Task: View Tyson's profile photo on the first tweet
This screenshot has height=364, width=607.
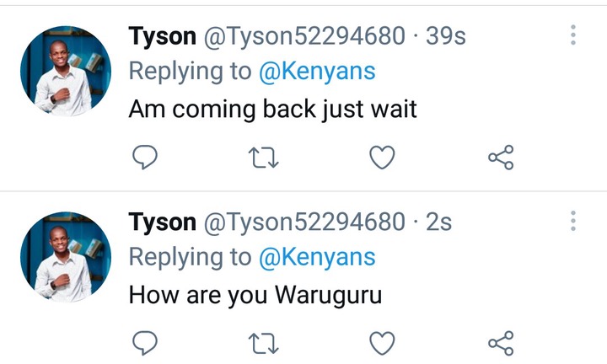Action: coord(66,71)
